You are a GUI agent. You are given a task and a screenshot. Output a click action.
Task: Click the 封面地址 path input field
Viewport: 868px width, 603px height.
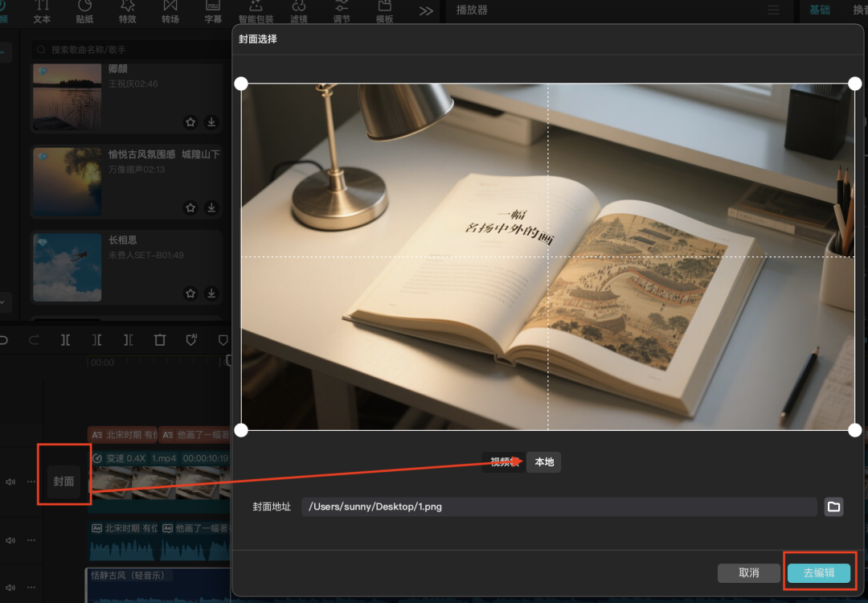[x=559, y=507]
